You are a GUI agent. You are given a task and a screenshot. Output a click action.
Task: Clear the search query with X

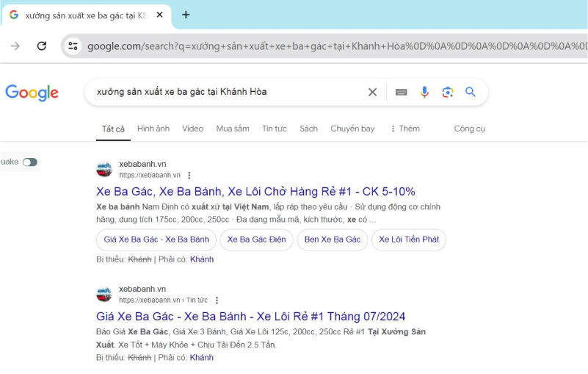372,92
